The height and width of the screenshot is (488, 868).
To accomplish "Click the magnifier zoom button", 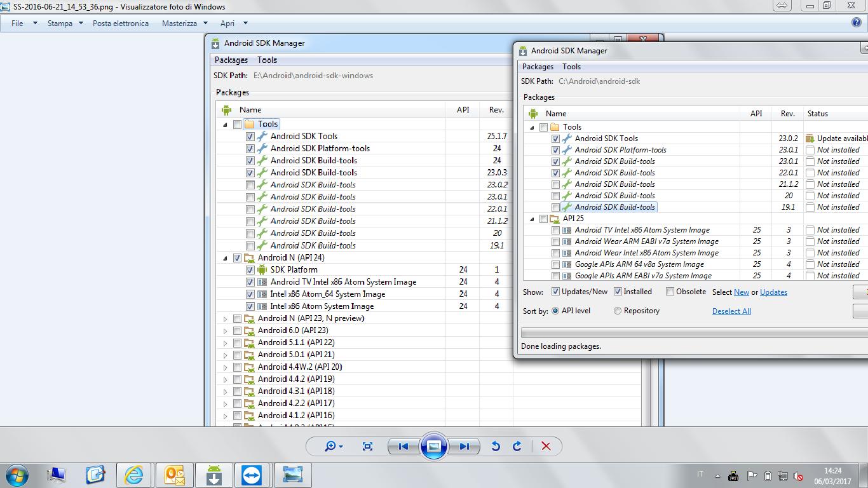I will click(x=330, y=446).
